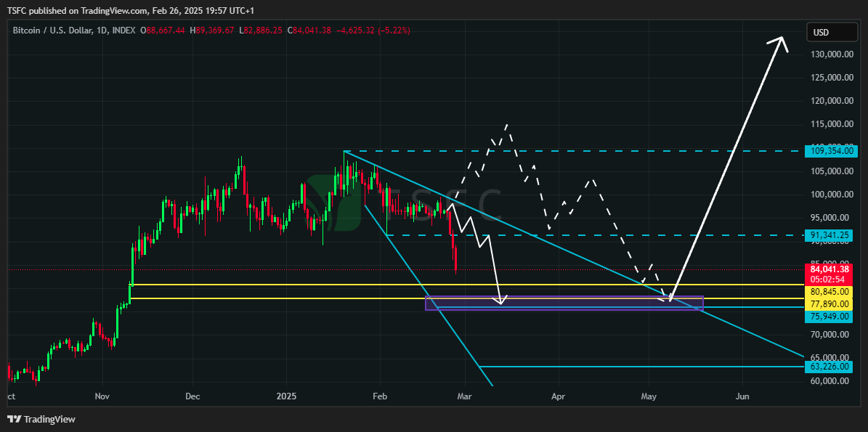The height and width of the screenshot is (432, 868).
Task: Click the 65,000.00 price axis tick
Action: pyautogui.click(x=830, y=357)
